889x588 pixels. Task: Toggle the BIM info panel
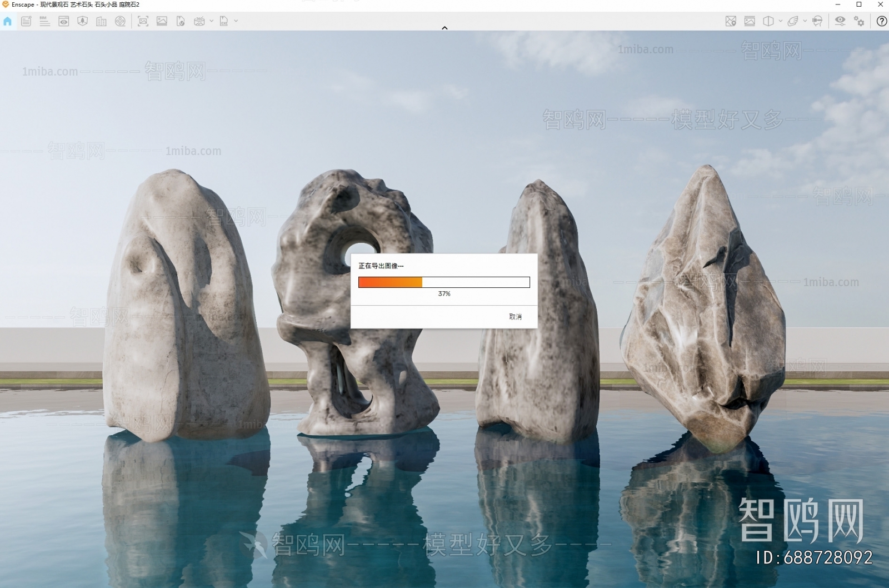(45, 21)
